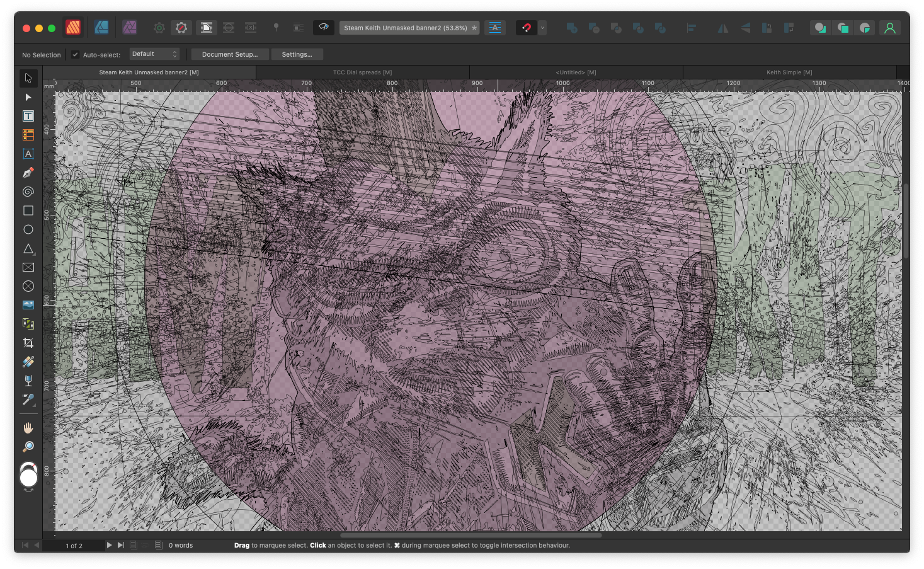
Task: Click the page number field 1 of 2
Action: (74, 546)
